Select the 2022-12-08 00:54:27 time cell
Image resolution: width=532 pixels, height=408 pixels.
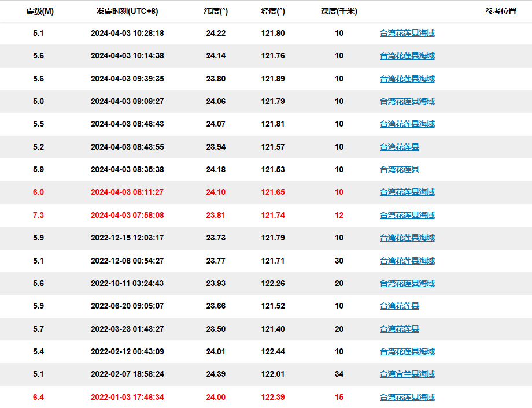(x=127, y=261)
